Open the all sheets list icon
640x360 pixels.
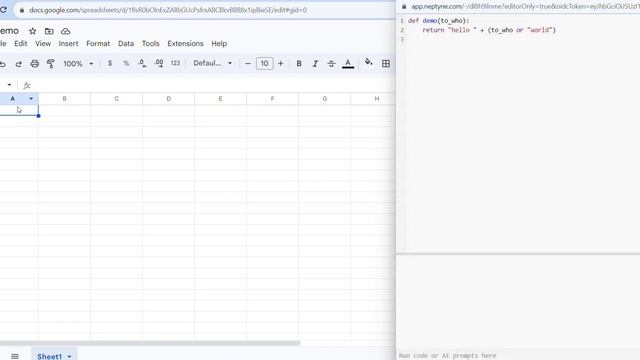15,356
